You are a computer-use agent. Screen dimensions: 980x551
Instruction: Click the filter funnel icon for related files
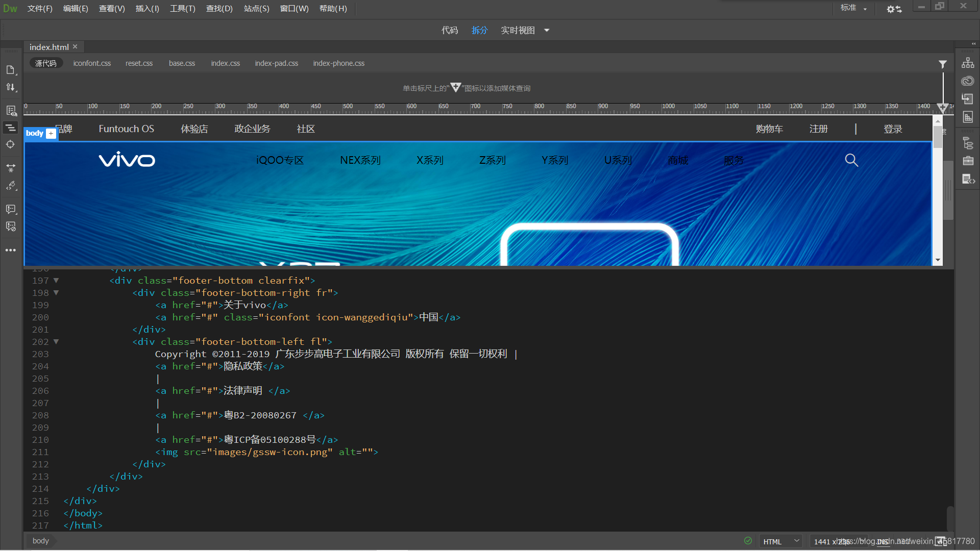[943, 64]
